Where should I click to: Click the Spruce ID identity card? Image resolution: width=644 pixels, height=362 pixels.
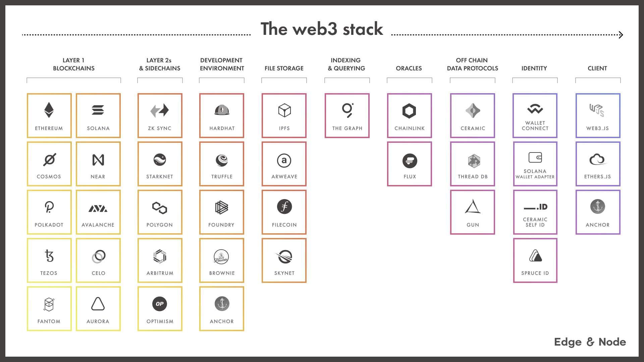click(535, 261)
